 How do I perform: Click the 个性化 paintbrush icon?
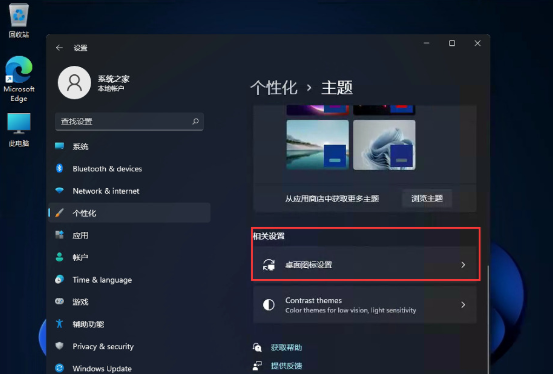click(59, 213)
